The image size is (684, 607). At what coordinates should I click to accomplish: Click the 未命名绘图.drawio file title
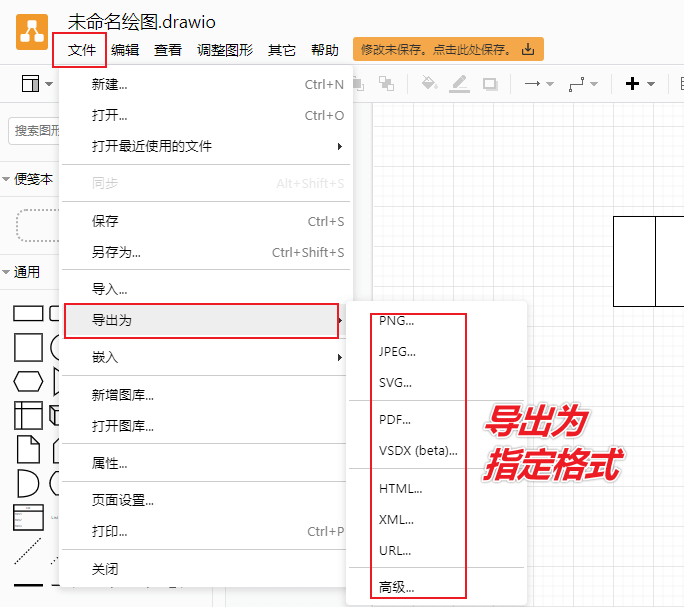[x=141, y=22]
